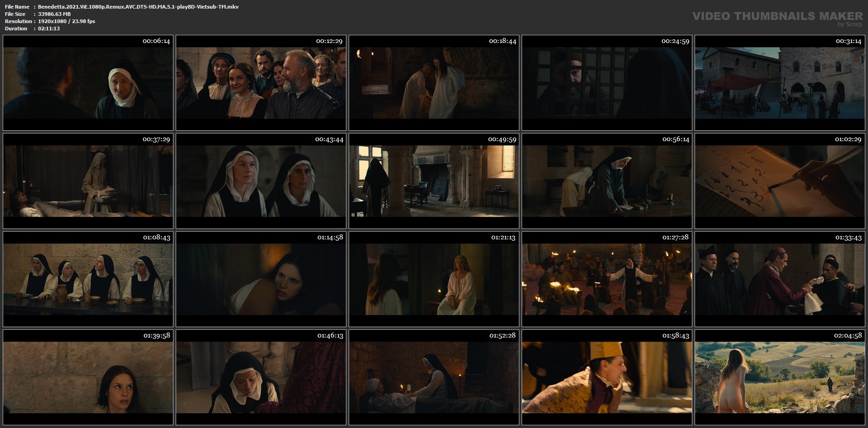The image size is (868, 428).
Task: Click the 01:33:43 timestamp label
Action: (849, 238)
